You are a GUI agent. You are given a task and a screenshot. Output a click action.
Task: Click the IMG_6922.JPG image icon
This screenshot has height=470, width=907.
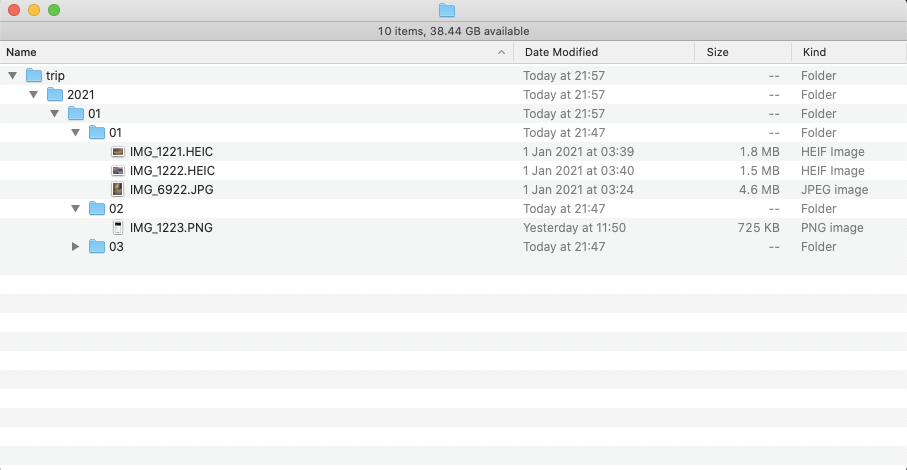(118, 190)
